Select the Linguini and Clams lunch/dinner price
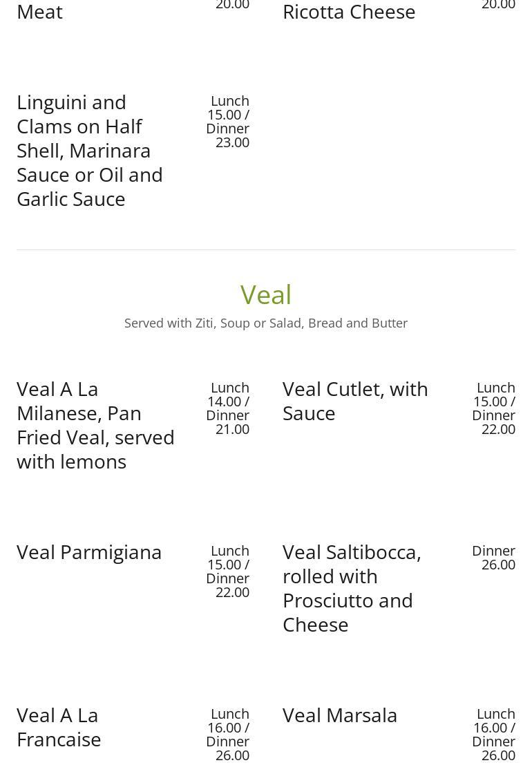 click(x=228, y=122)
